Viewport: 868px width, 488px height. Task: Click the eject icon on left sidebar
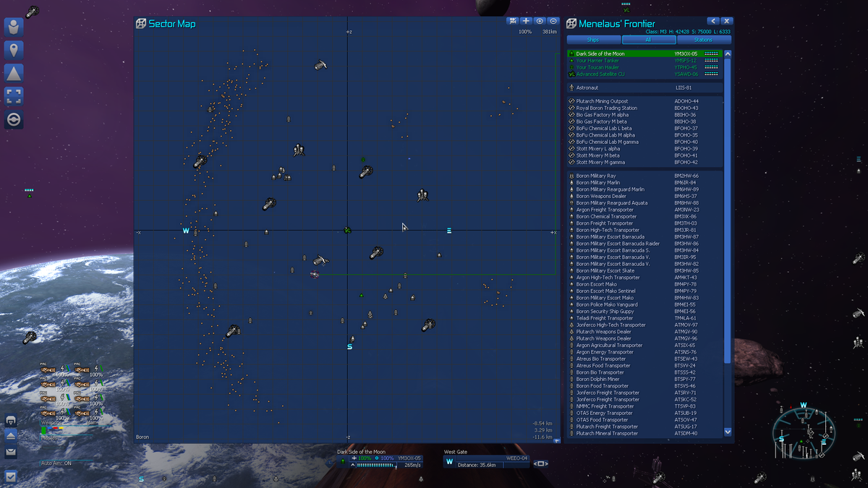tap(11, 436)
